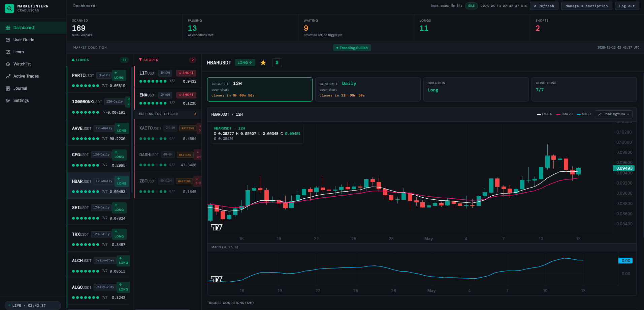Screen dimensions: 644x310
Task: Click the Watchlist clock icon
Action: coord(8,64)
